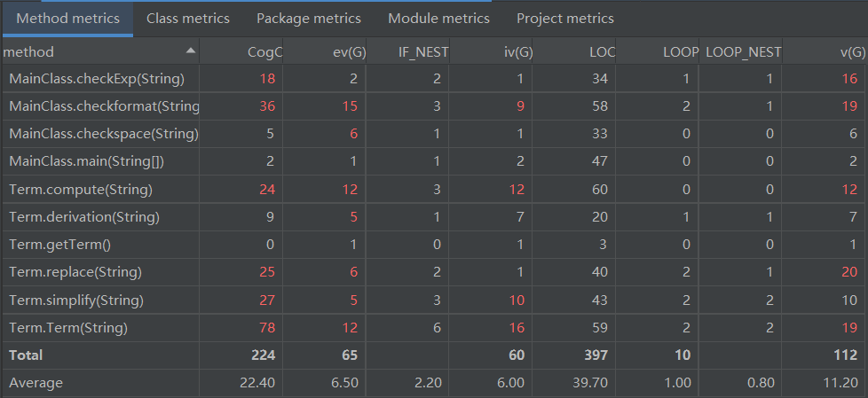Open the Class metrics tab
The height and width of the screenshot is (398, 868).
pyautogui.click(x=188, y=19)
